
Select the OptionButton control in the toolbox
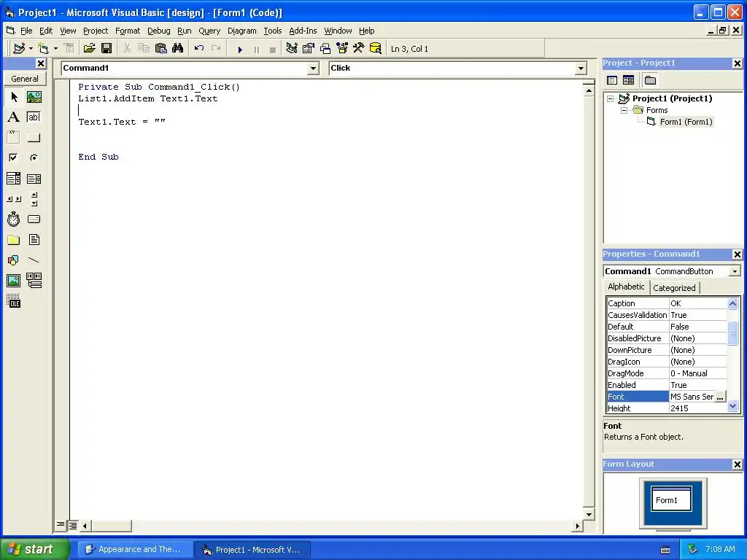coord(34,157)
